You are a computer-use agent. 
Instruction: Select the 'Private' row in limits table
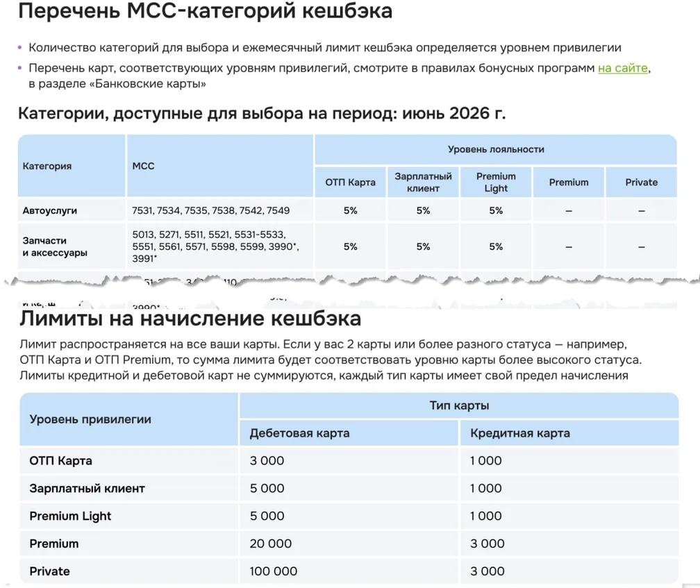(349, 571)
